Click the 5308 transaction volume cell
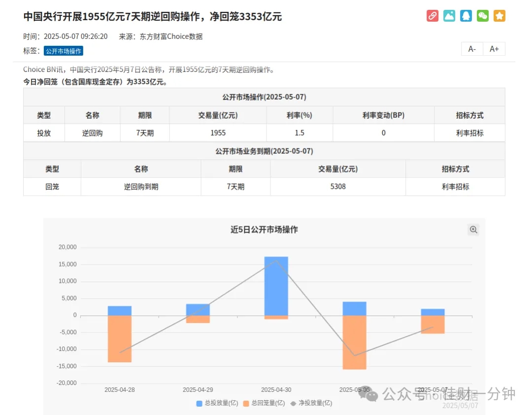Viewport: 532px width, 415px height. tap(338, 186)
